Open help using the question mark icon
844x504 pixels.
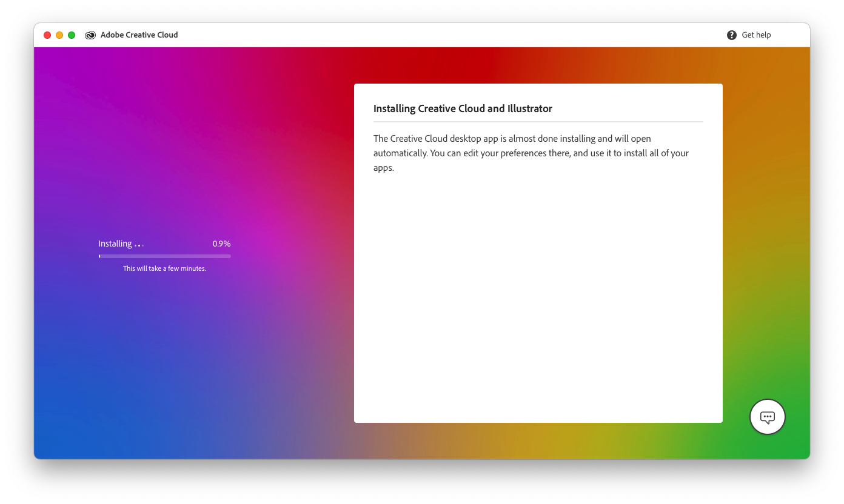click(x=731, y=35)
